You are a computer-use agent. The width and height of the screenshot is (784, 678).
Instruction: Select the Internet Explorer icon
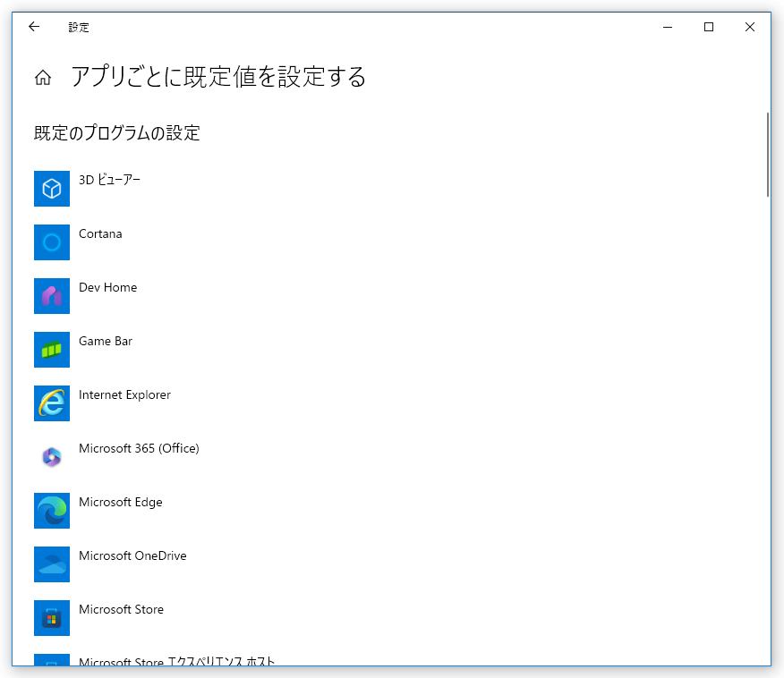[52, 403]
